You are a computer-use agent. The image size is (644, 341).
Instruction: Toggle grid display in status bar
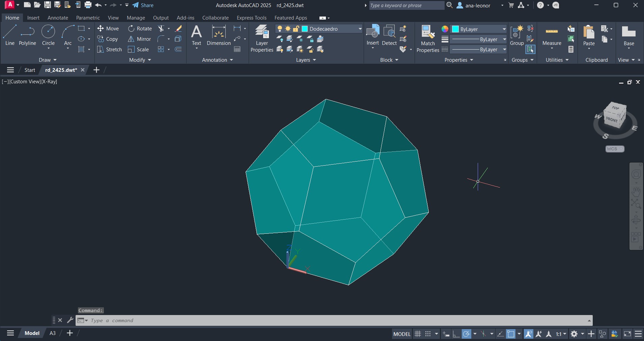418,334
